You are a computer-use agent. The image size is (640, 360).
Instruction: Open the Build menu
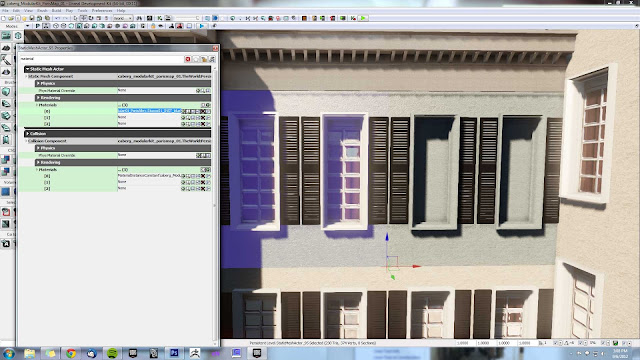click(x=56, y=10)
